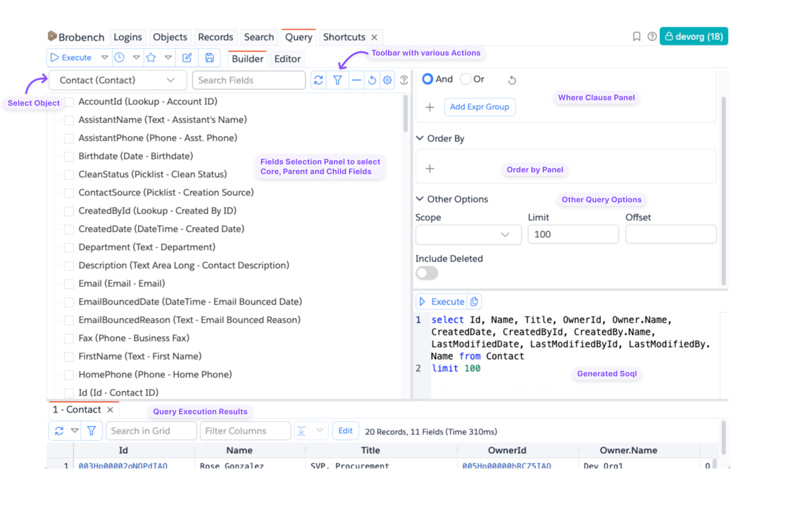Click the refresh icon in results toolbar
Screen dimensions: 796x532
(x=59, y=431)
